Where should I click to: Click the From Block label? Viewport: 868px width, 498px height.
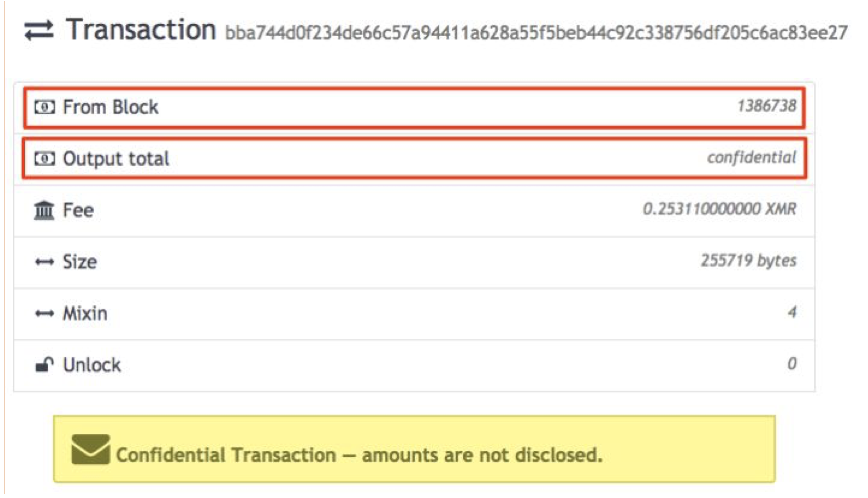click(110, 107)
